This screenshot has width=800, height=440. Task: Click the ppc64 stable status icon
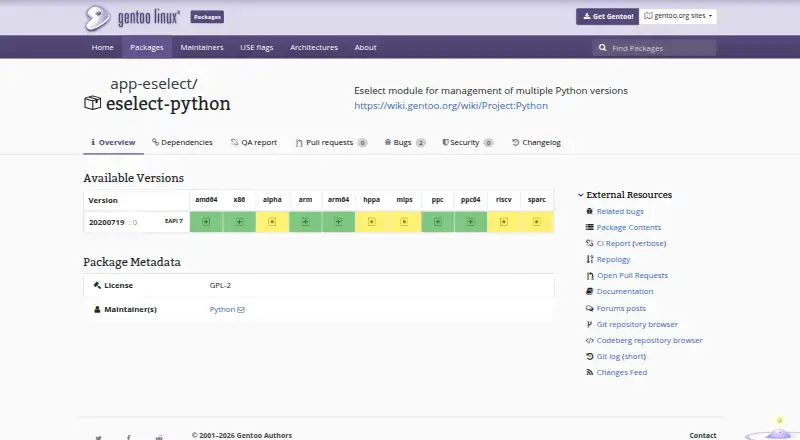click(x=470, y=222)
